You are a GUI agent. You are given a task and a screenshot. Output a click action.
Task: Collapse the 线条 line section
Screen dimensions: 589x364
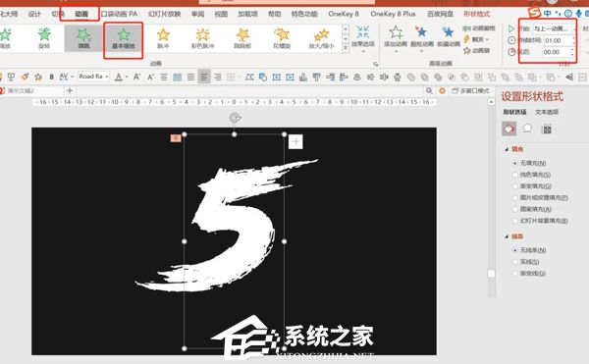click(507, 236)
